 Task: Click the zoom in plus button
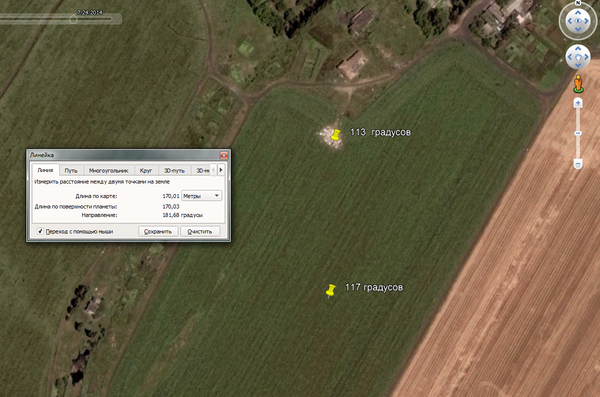pyautogui.click(x=578, y=103)
